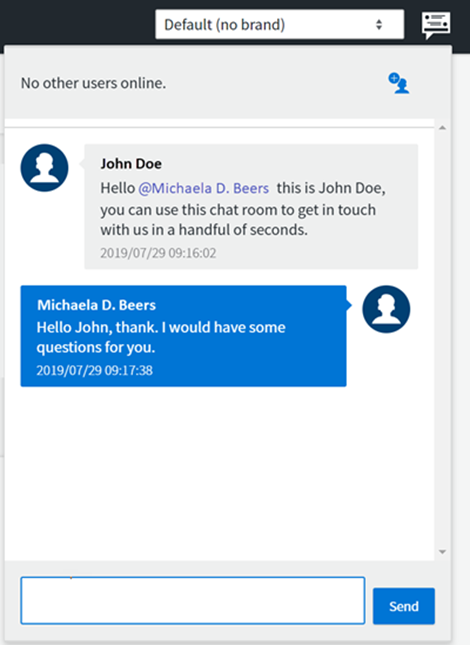Click the scrollbar up arrow
The width and height of the screenshot is (470, 645).
click(442, 128)
